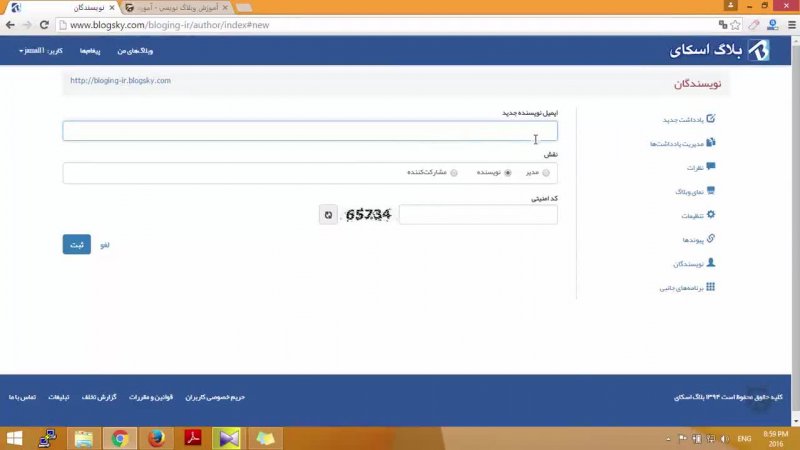
Task: Click the blog view (نمای وبلاگ) icon
Action: 711,191
